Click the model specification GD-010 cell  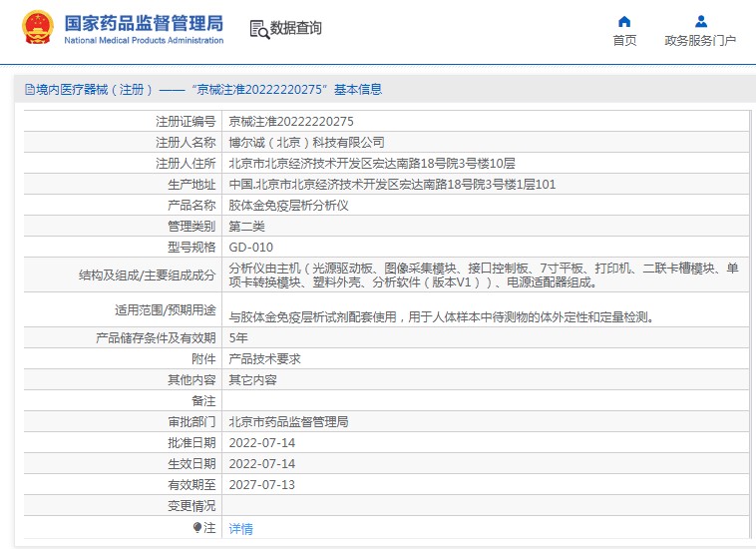tap(250, 247)
